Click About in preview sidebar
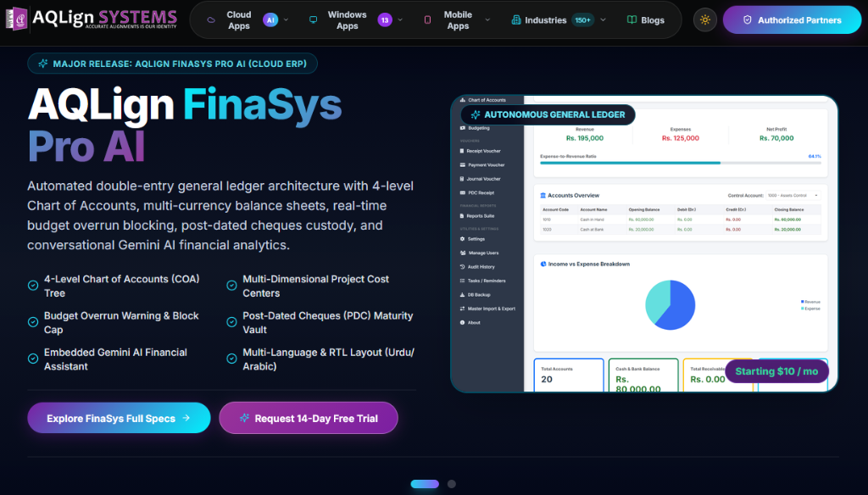The height and width of the screenshot is (495, 868). tap(470, 322)
